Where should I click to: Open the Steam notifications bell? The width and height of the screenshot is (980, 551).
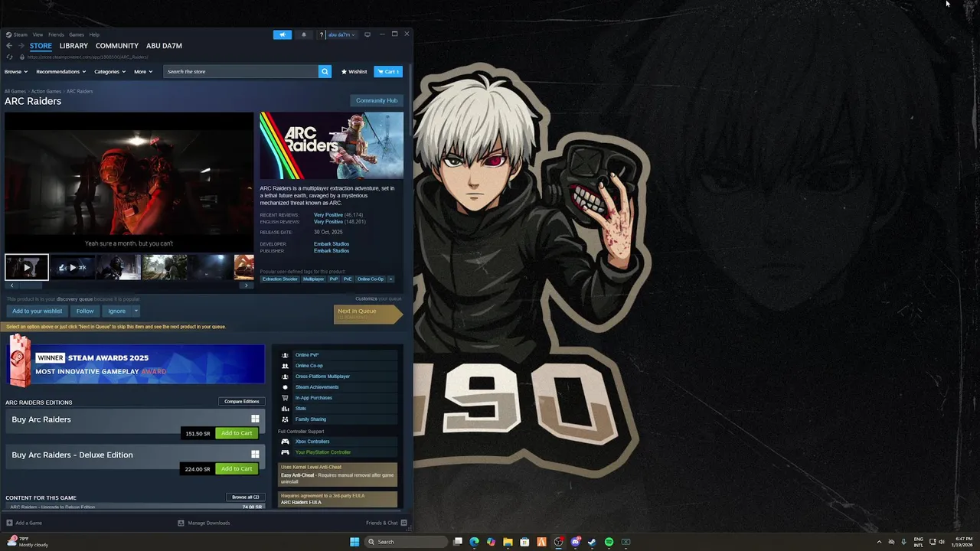tap(304, 34)
